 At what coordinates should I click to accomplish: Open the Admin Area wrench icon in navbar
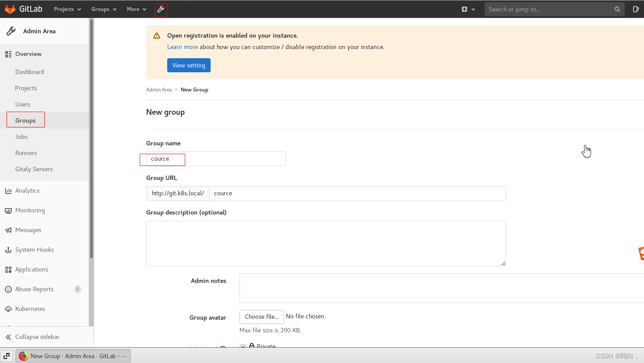point(161,9)
